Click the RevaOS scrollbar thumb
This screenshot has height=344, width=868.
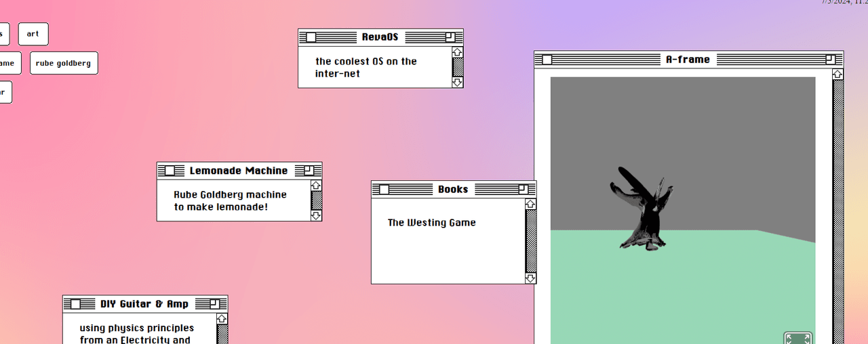458,67
